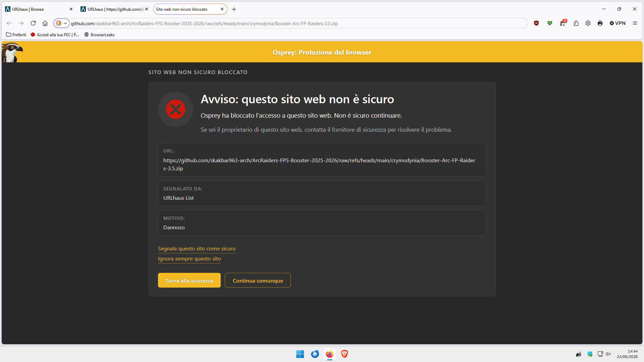Open the BrowserLeaks bookmark

click(x=100, y=35)
